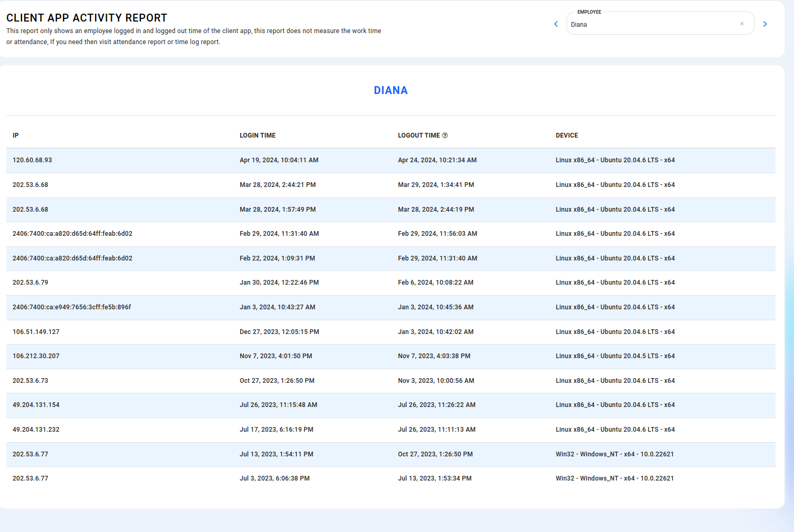Click the Logout Time column header
Screen dimensions: 794x532
pos(418,135)
